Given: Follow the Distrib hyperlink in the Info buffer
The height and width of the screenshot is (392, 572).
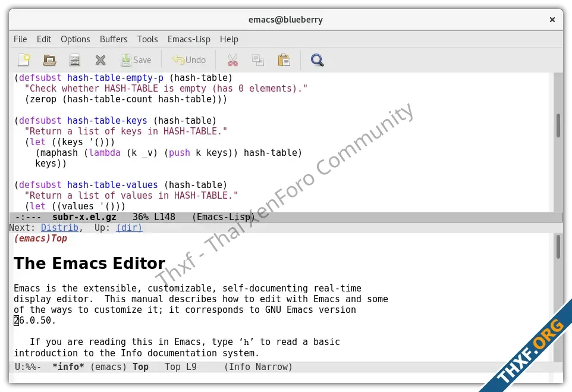Looking at the screenshot, I should tap(59, 227).
